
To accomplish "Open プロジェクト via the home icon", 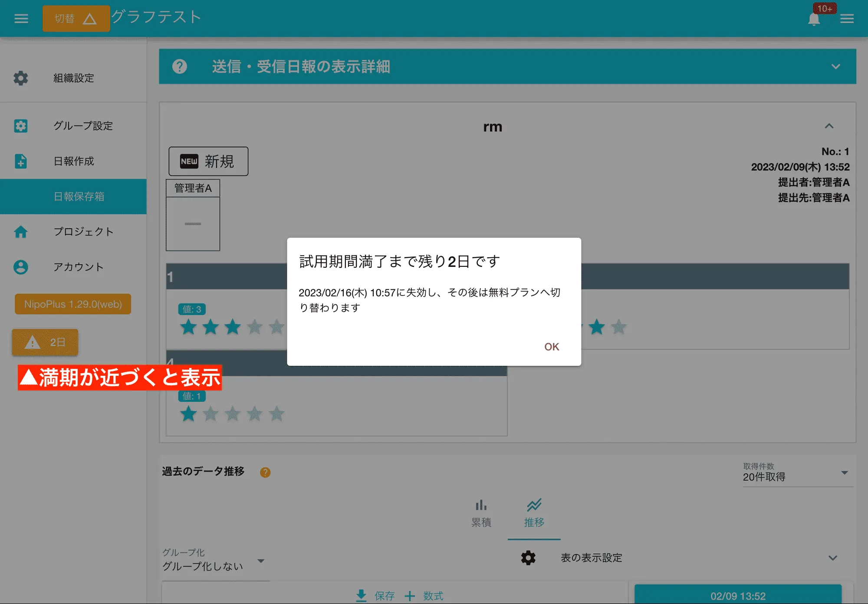I will pos(20,232).
